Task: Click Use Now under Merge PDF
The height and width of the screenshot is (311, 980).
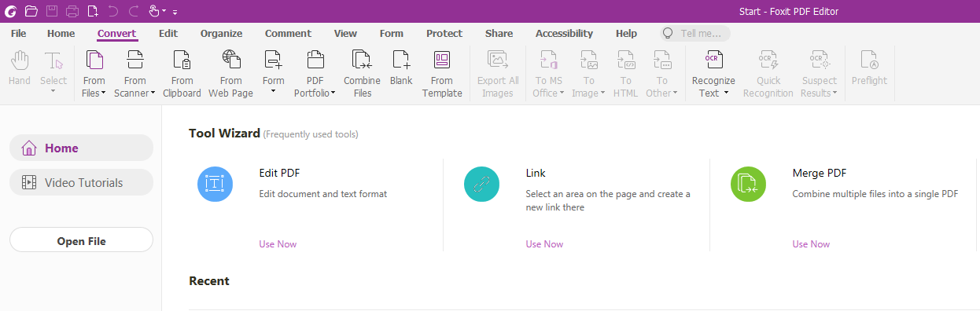Action: pos(811,244)
